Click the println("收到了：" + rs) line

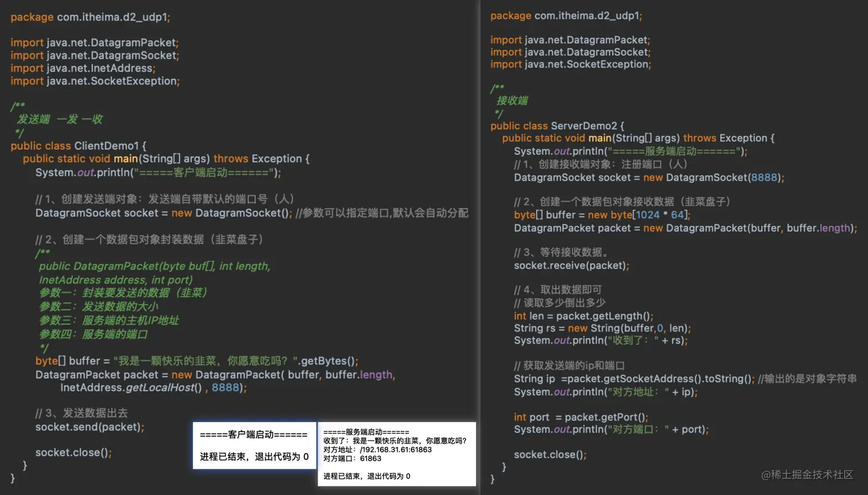(600, 341)
